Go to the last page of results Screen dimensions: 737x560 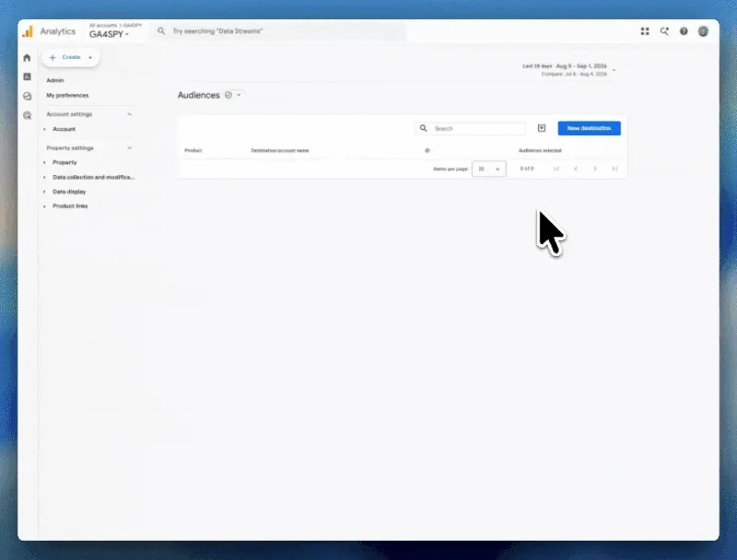click(614, 169)
